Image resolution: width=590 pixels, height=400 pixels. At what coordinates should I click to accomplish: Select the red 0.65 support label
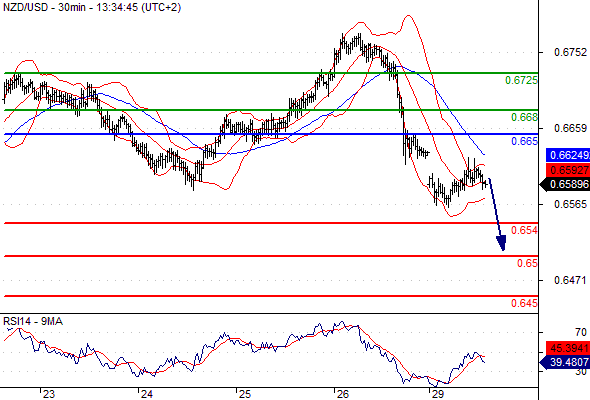(x=527, y=263)
